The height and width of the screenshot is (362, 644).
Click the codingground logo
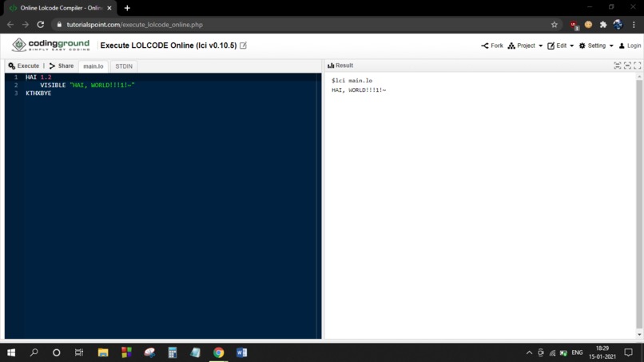pos(50,45)
